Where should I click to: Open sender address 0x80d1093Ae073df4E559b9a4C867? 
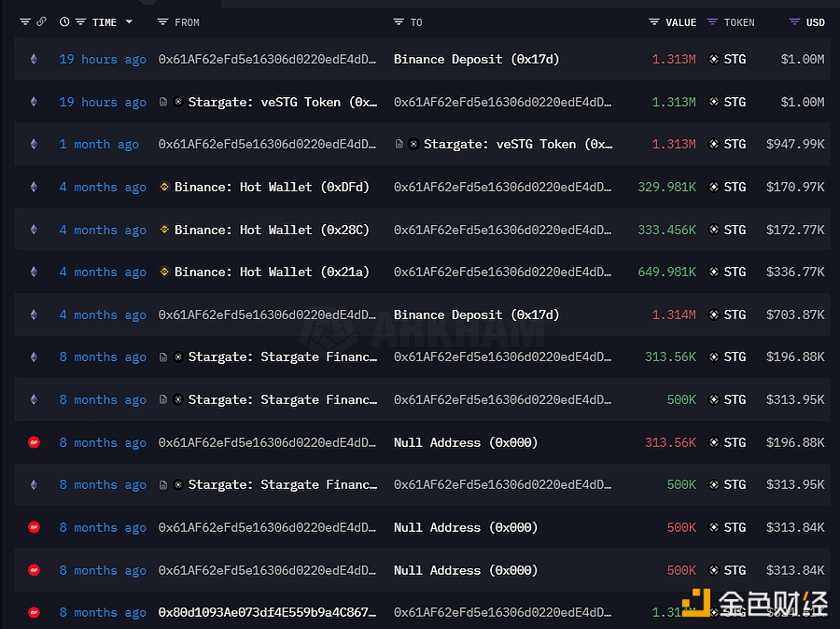[x=267, y=612]
